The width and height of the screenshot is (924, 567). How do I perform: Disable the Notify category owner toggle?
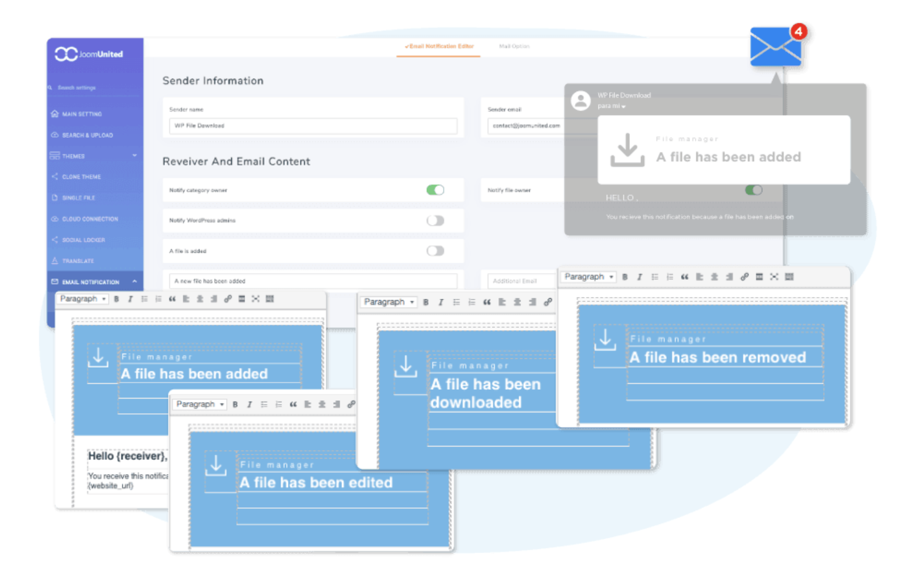(436, 190)
